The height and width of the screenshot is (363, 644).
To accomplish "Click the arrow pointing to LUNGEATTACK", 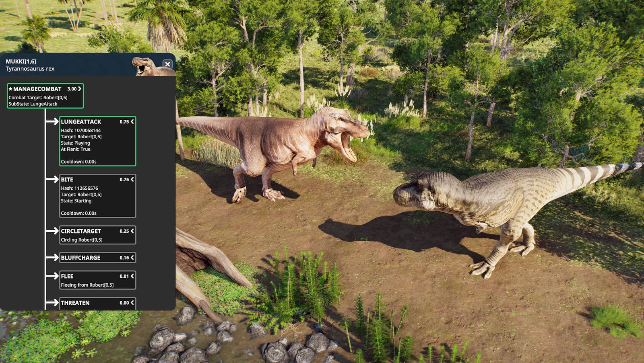I will coord(53,121).
